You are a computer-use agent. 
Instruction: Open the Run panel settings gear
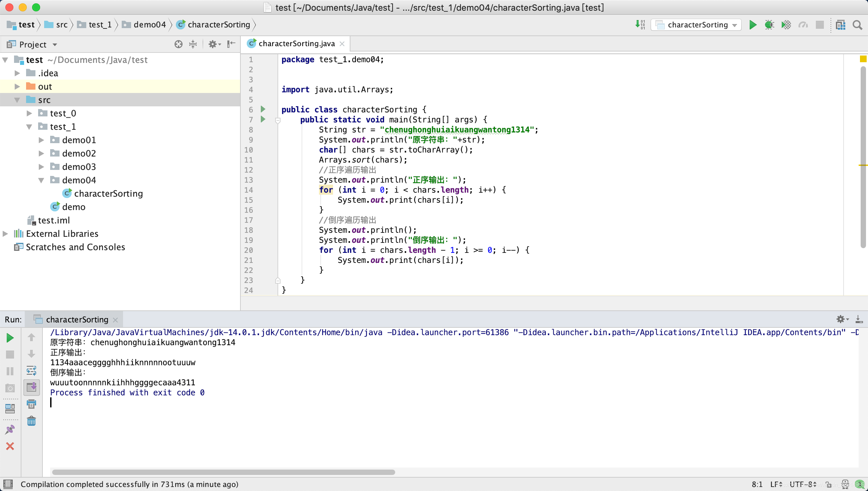tap(842, 319)
